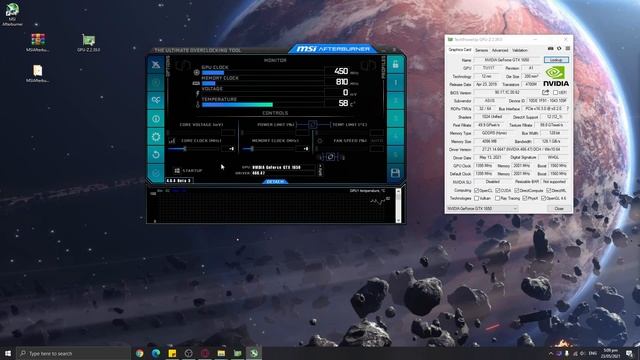The width and height of the screenshot is (640, 360).
Task: Switch to Graphics Card tab
Action: [x=460, y=50]
